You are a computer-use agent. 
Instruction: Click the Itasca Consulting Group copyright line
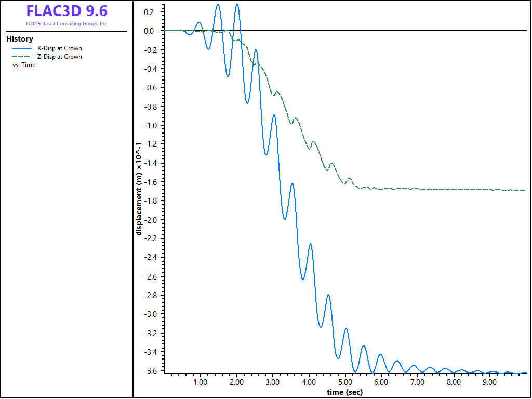click(66, 24)
